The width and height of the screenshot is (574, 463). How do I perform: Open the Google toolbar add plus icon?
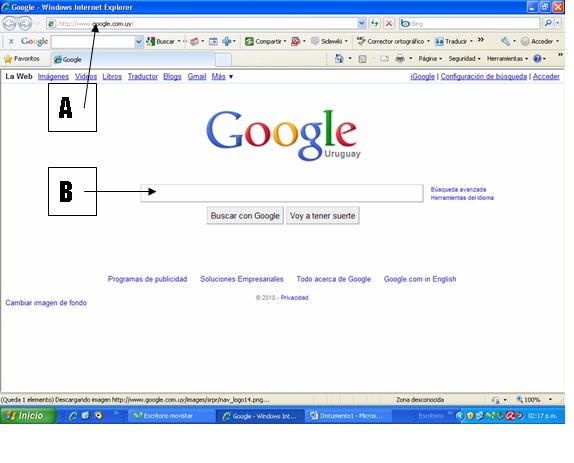[x=226, y=41]
